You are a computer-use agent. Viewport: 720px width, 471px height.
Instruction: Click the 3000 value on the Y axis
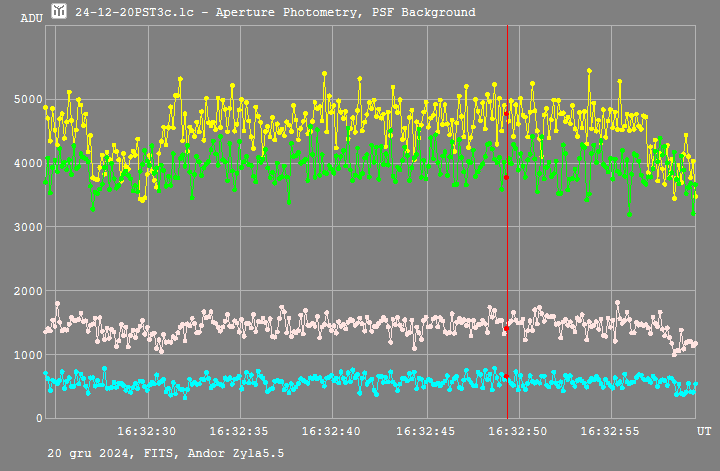pyautogui.click(x=28, y=227)
